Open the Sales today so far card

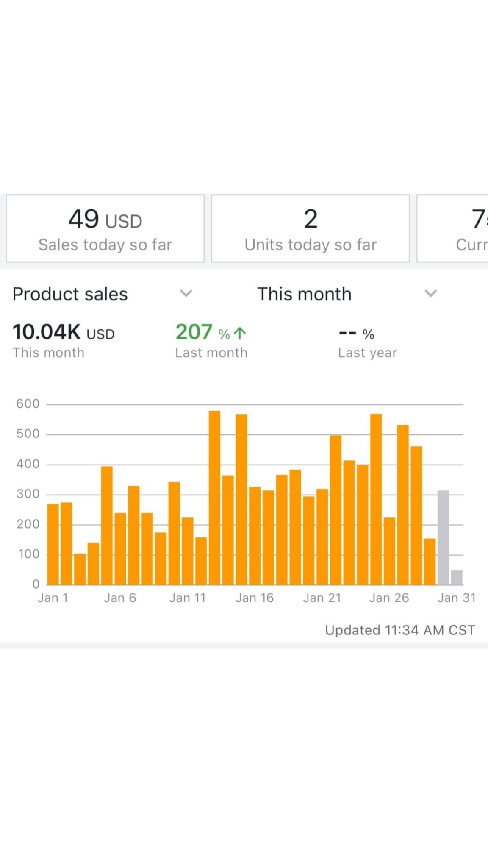point(105,229)
